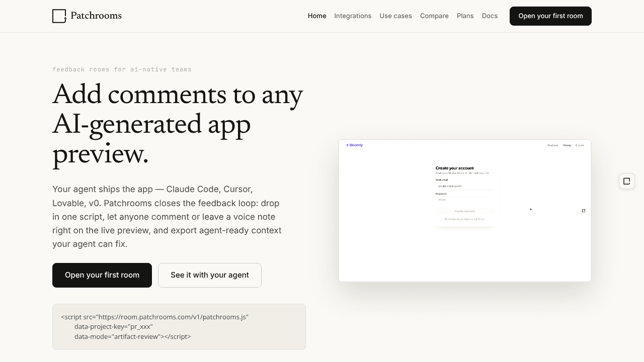Open the Use cases menu item

pos(396,16)
